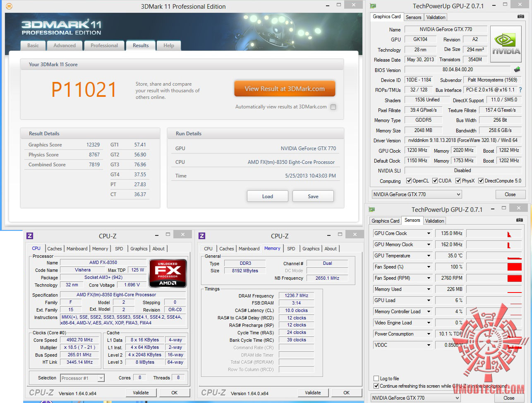Viewport: 532px width, 403px height.
Task: Toggle the PhysX checkbox in GPU-Z
Action: 458,181
